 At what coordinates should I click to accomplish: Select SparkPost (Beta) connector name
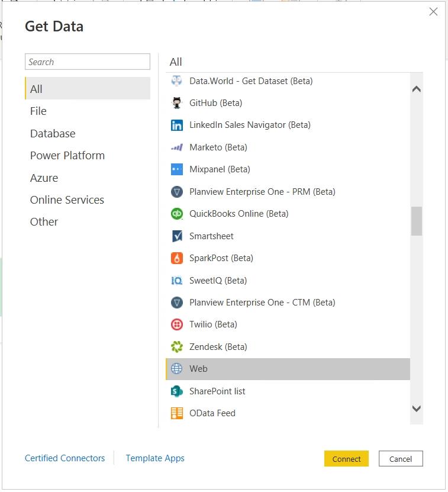click(221, 258)
